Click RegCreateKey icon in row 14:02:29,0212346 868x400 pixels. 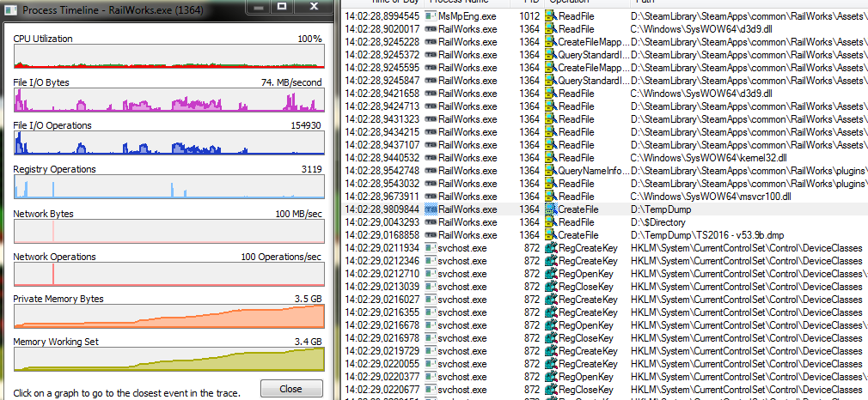[550, 261]
